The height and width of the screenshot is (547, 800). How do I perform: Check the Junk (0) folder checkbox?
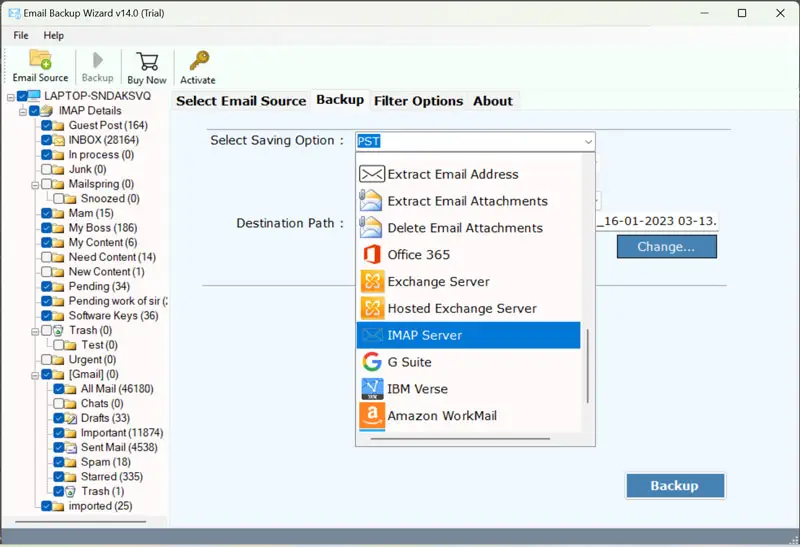[46, 170]
